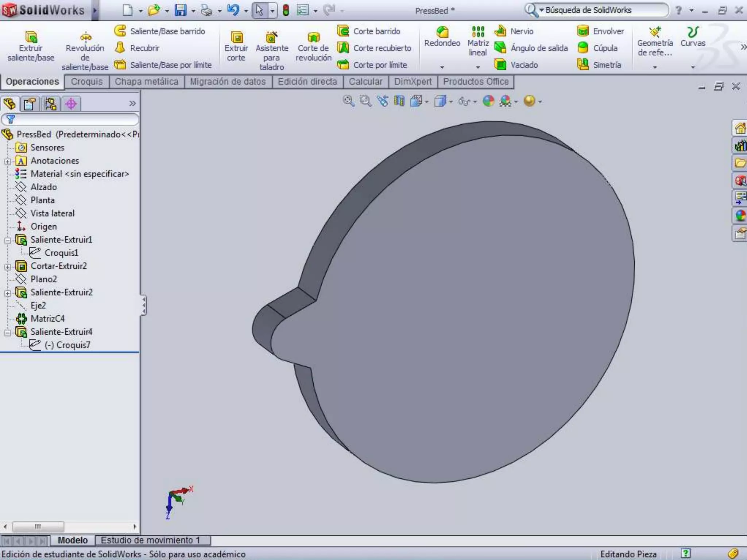Open the Chapa metálica tab

[x=146, y=82]
